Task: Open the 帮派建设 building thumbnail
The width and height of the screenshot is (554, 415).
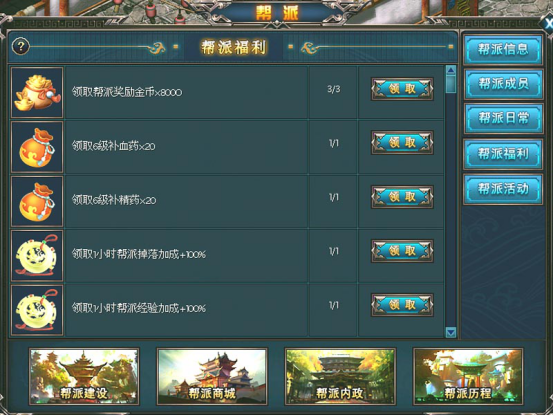Action: pyautogui.click(x=84, y=376)
